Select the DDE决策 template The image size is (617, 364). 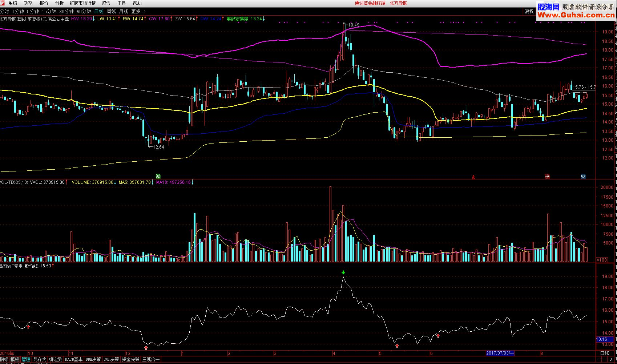(93, 359)
